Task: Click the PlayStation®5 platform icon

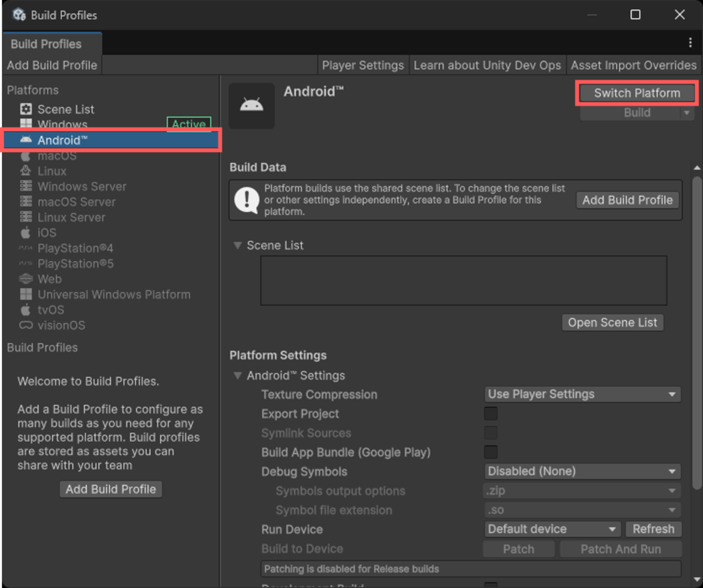Action: (26, 263)
